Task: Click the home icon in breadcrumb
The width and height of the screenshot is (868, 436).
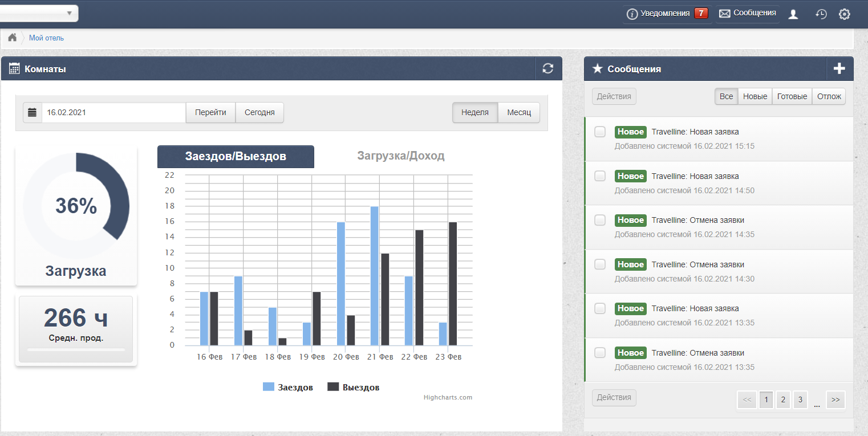Action: click(12, 38)
